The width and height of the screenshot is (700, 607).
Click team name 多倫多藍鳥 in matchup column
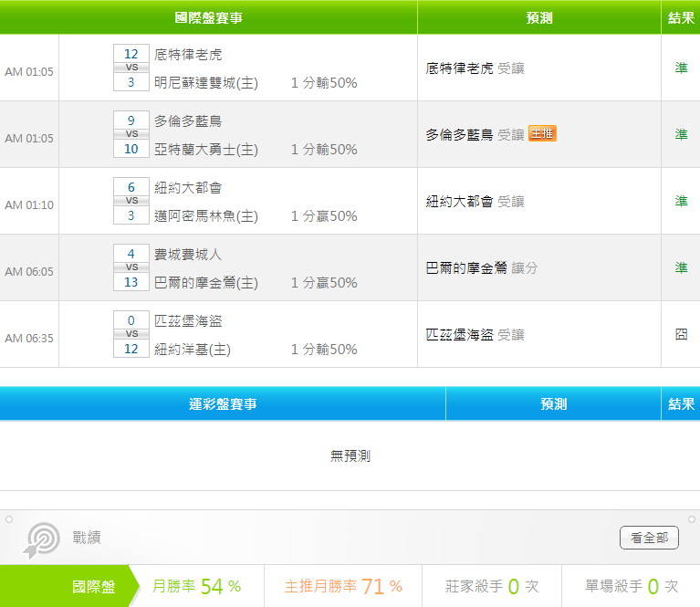188,121
